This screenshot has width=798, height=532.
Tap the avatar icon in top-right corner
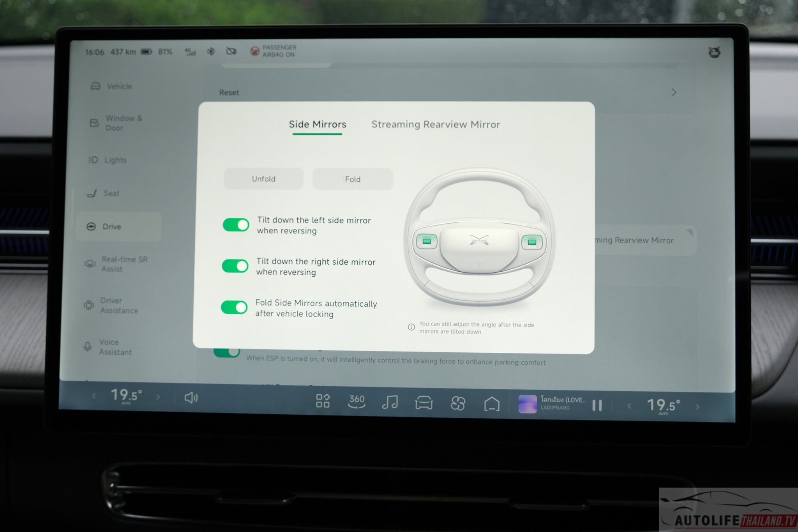pyautogui.click(x=714, y=52)
